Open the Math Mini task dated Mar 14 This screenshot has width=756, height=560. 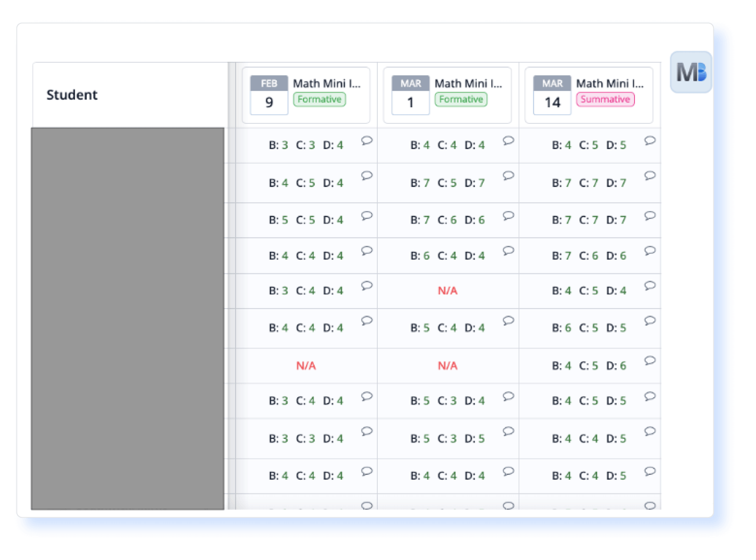coord(609,83)
